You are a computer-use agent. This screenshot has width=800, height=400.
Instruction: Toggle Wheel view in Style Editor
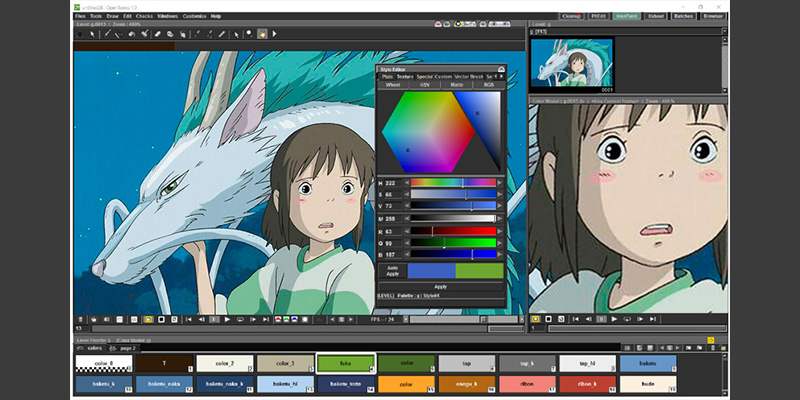pos(393,85)
